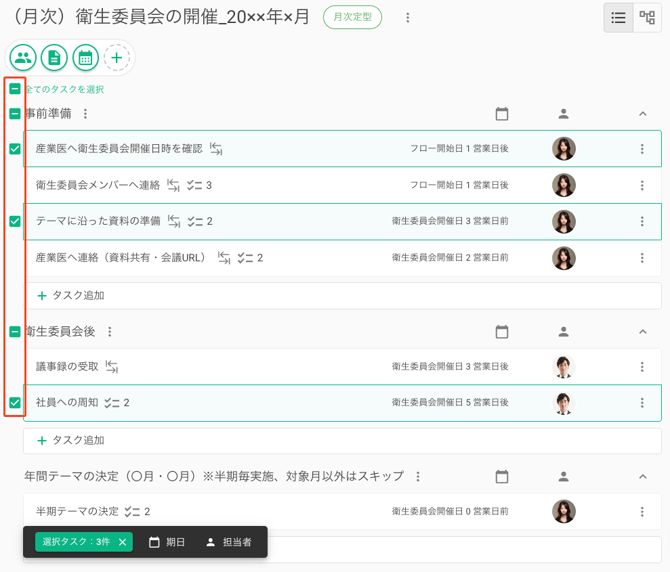
Task: Open menu for テーマに沿った資料の準備 row
Action: (642, 221)
